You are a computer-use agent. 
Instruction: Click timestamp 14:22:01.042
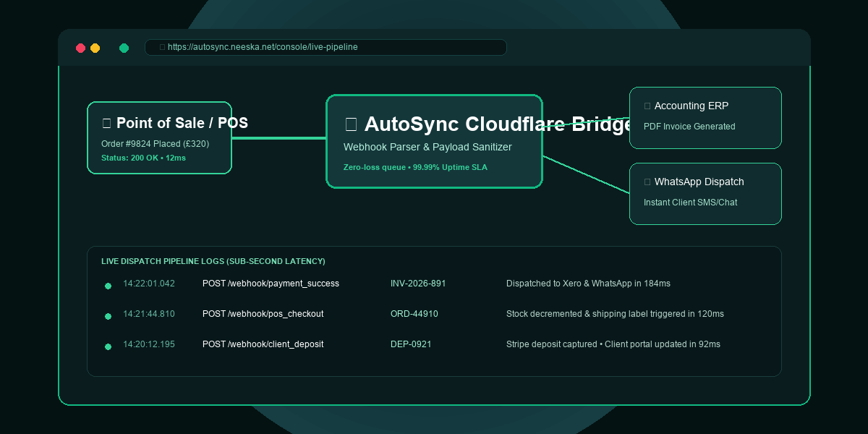pyautogui.click(x=149, y=284)
